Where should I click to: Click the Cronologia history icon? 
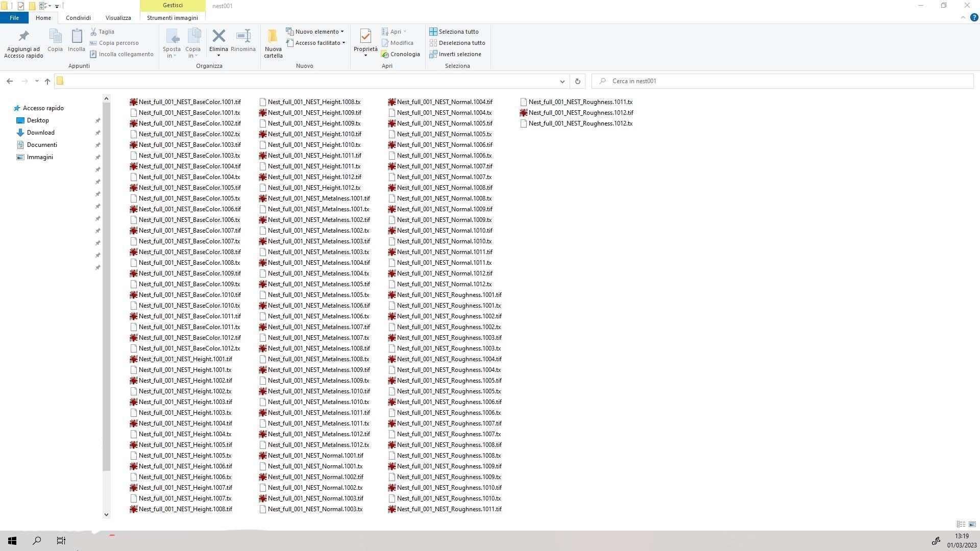click(401, 54)
